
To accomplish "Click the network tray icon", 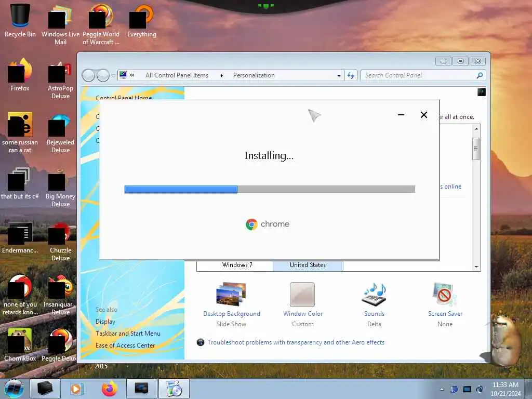I will coord(467,389).
